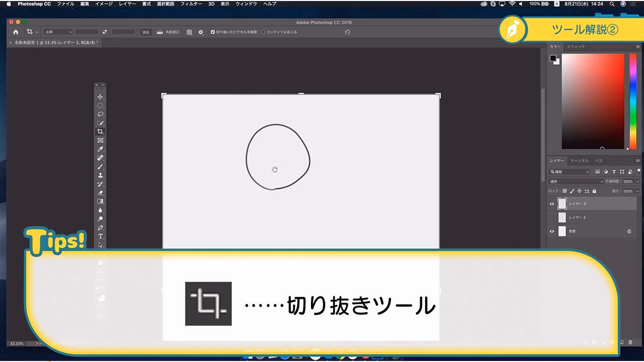644x362 pixels.
Task: Enable the コンテンツに応じる checkbox
Action: [263, 32]
